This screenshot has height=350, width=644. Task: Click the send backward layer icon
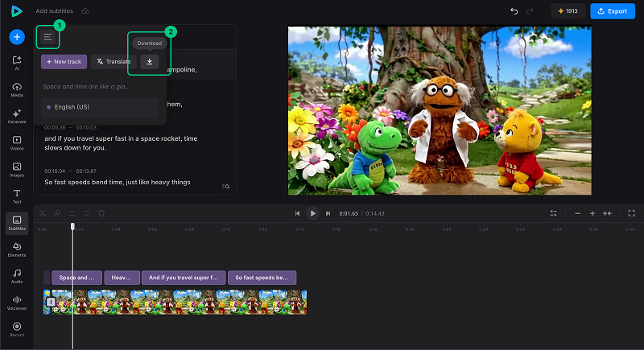pos(87,213)
